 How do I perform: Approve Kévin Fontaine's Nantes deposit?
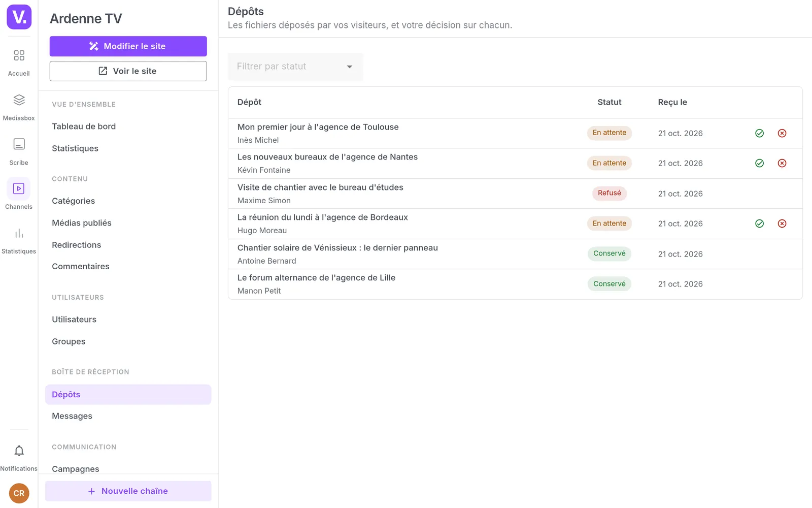tap(759, 163)
